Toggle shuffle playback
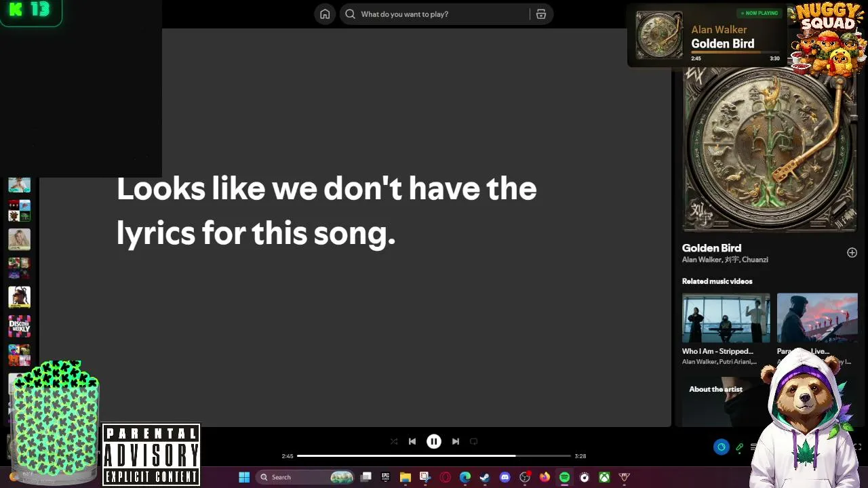This screenshot has width=868, height=488. pos(394,441)
